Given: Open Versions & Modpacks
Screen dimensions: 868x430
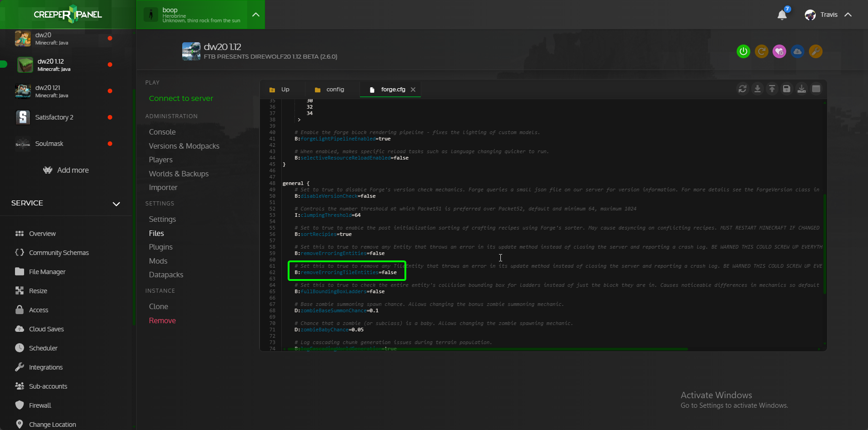Looking at the screenshot, I should [x=184, y=146].
